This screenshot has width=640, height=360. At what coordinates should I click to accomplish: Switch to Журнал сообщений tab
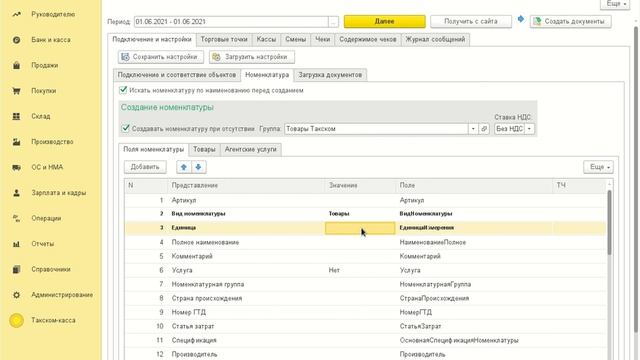point(435,40)
